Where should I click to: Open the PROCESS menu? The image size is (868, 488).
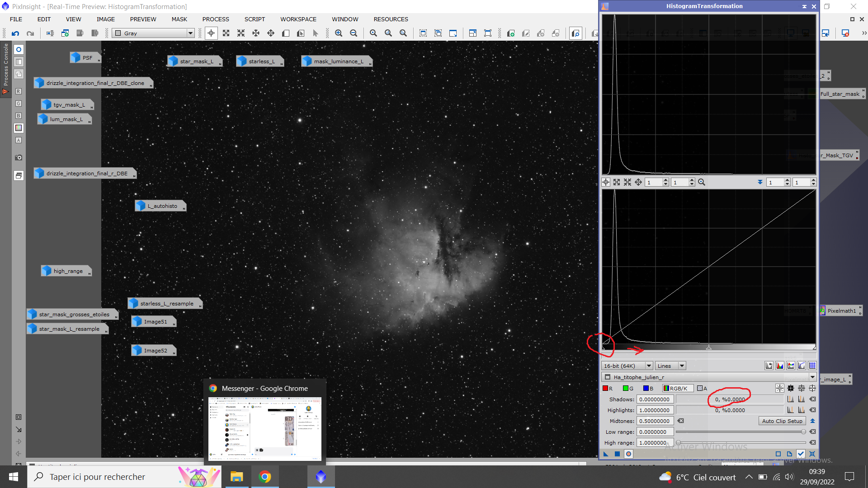pos(216,19)
